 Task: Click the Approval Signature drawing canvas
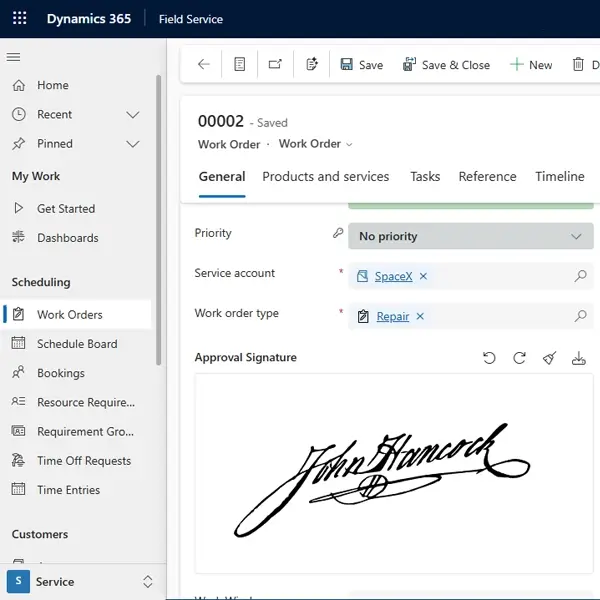pyautogui.click(x=394, y=474)
